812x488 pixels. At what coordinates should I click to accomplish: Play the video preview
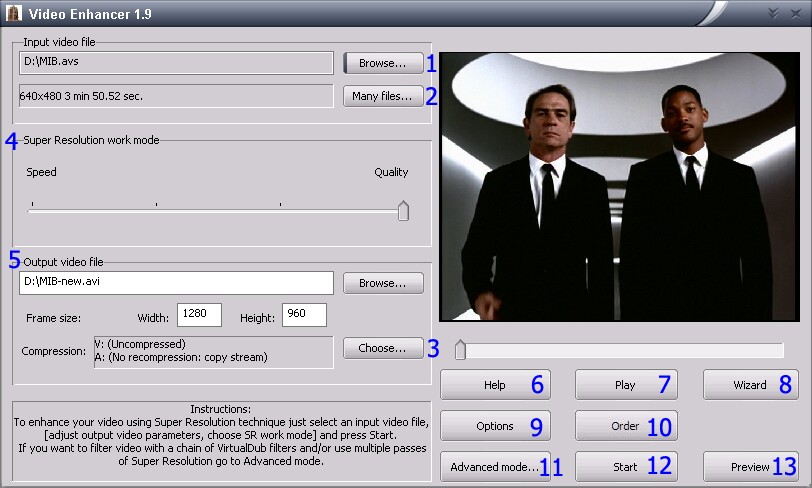pos(627,385)
